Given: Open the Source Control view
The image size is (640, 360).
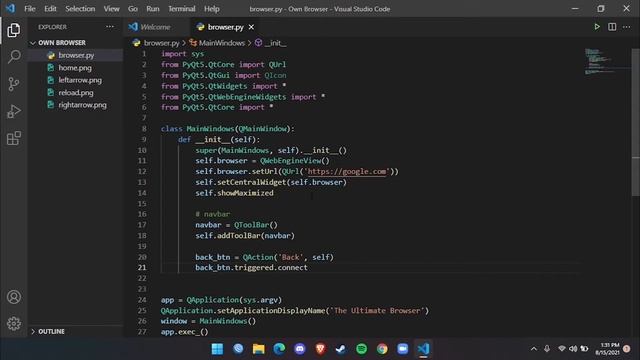Looking at the screenshot, I should 13,84.
